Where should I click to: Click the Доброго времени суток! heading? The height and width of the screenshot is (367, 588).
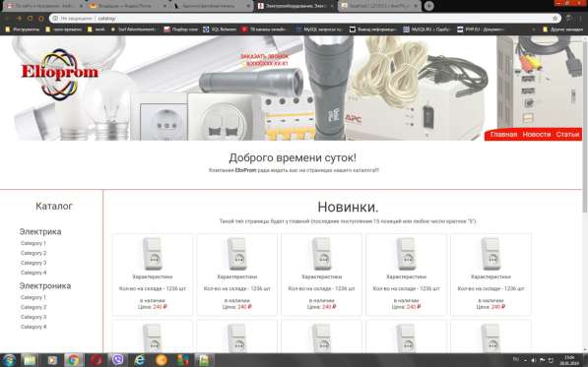(x=293, y=157)
